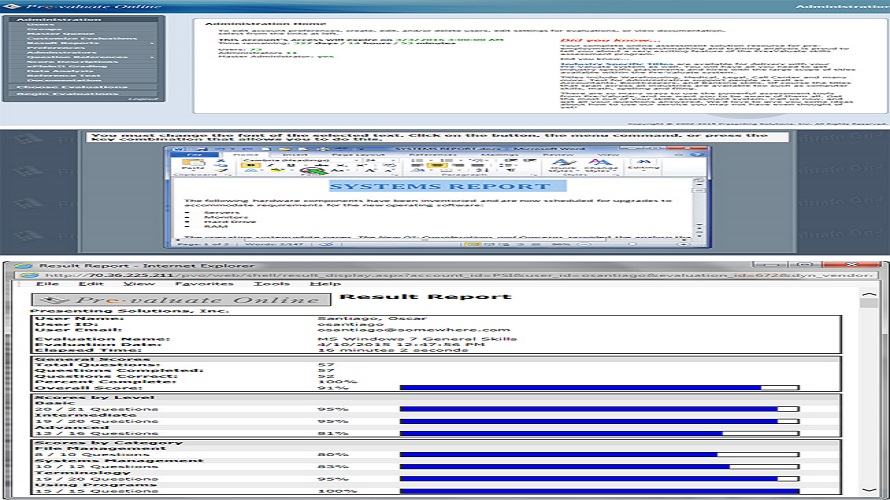Click the Basic level score bar
The width and height of the screenshot is (890, 500).
[599, 409]
